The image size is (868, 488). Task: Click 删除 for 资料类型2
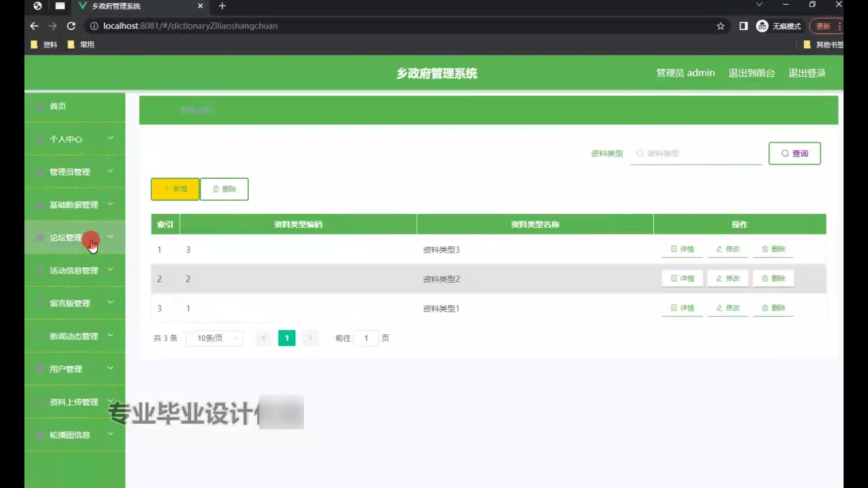click(774, 278)
